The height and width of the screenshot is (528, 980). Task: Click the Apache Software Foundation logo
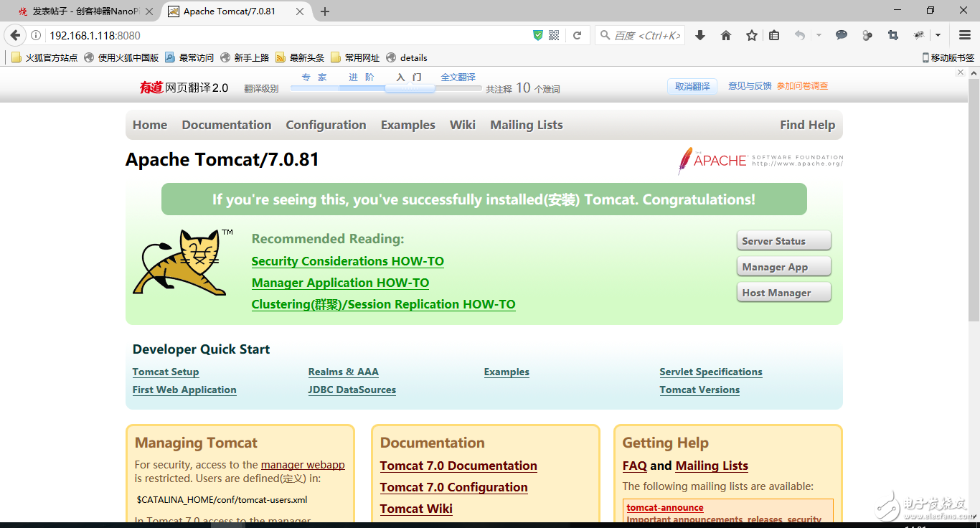tap(760, 160)
